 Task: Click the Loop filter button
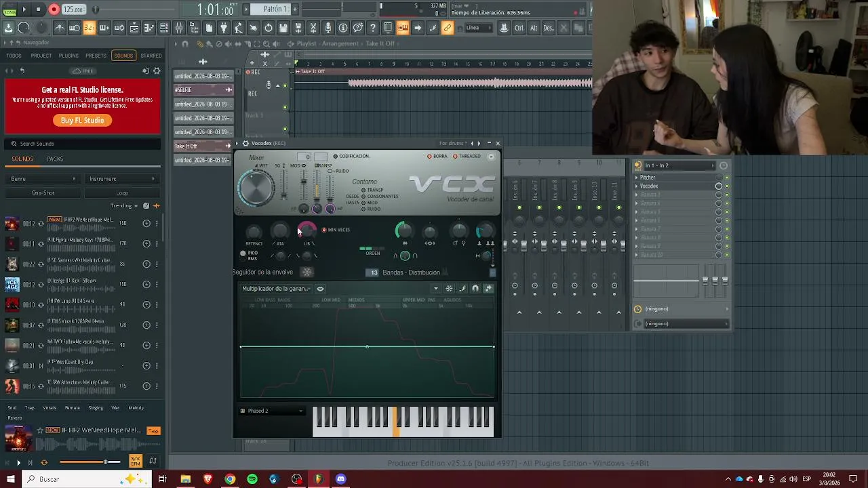click(122, 193)
